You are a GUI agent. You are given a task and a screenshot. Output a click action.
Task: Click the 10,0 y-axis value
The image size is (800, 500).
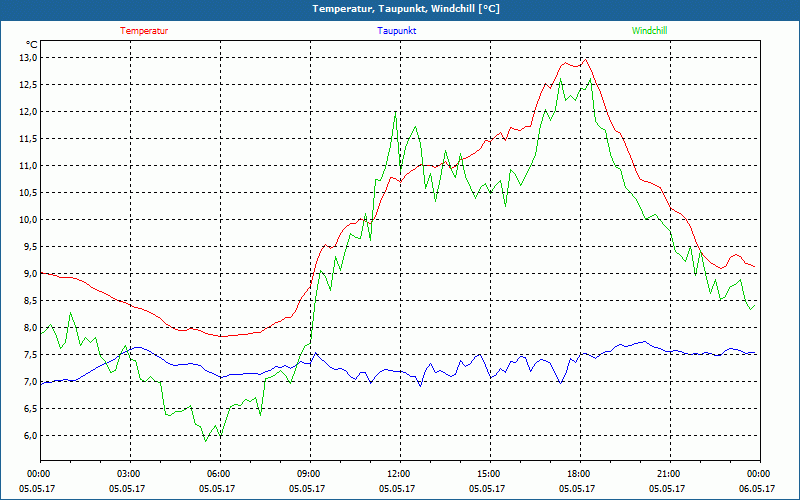tap(29, 220)
